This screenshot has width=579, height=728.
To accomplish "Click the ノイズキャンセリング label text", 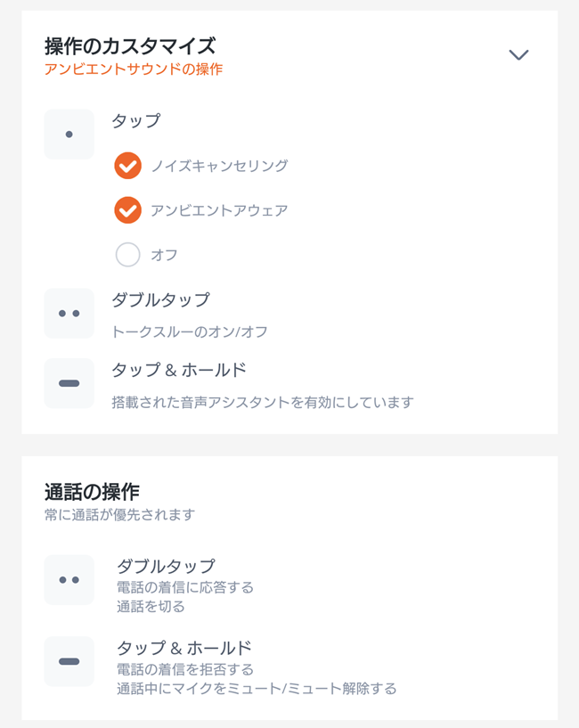I will 220,166.
